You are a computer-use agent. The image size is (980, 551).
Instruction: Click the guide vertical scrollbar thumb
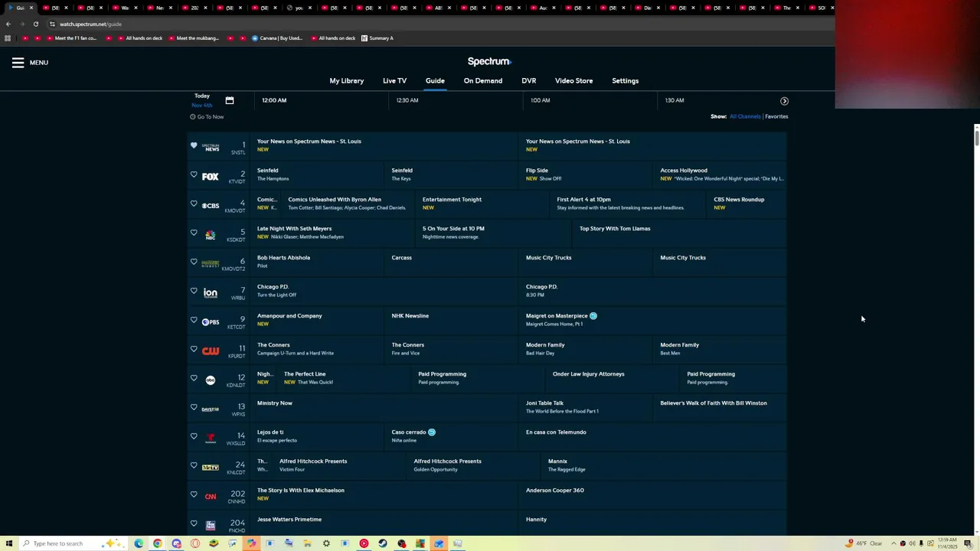[x=976, y=137]
